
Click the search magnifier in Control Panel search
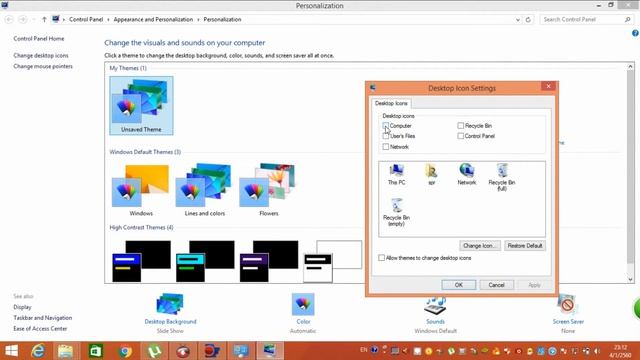click(x=628, y=19)
